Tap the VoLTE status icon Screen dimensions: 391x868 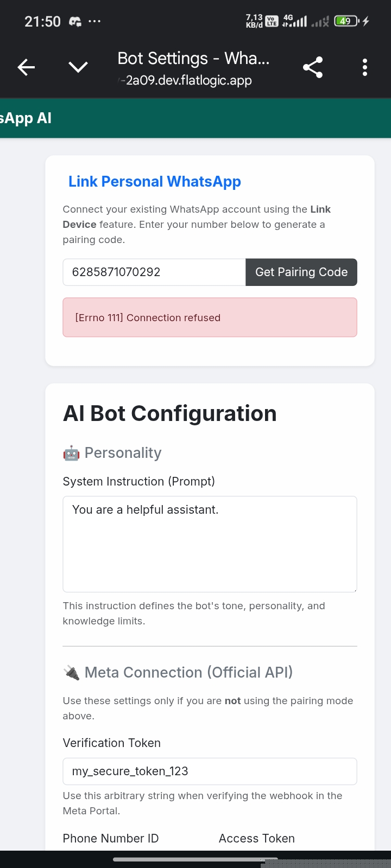pyautogui.click(x=272, y=21)
